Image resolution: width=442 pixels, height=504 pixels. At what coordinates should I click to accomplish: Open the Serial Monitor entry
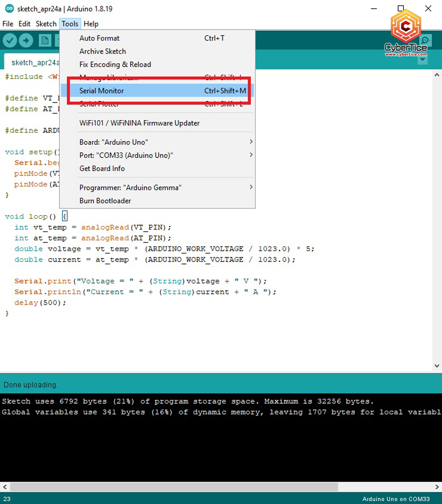click(x=157, y=91)
